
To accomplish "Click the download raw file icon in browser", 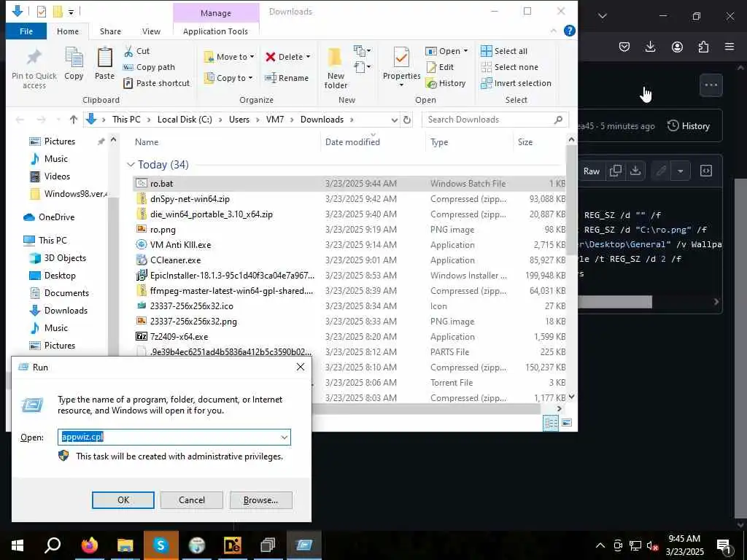I will (x=635, y=171).
